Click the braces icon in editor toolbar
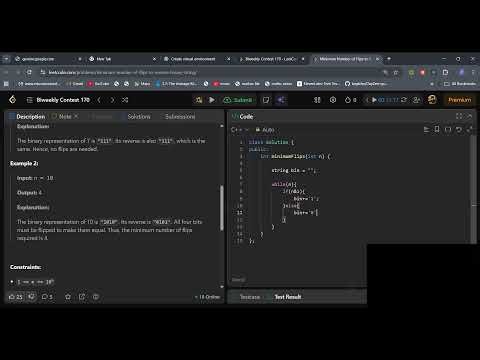The width and height of the screenshot is (480, 360). [448, 129]
